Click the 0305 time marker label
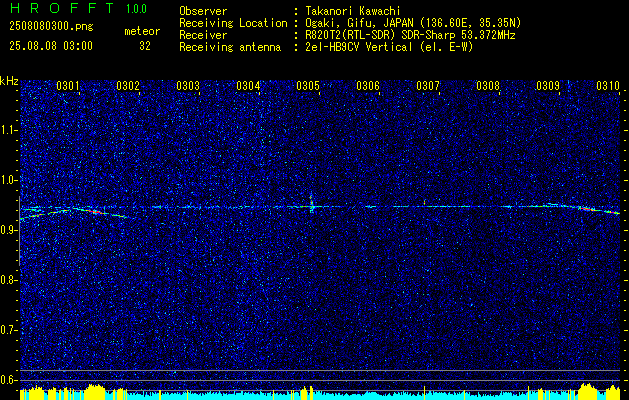Image resolution: width=629 pixels, height=400 pixels. (x=308, y=85)
